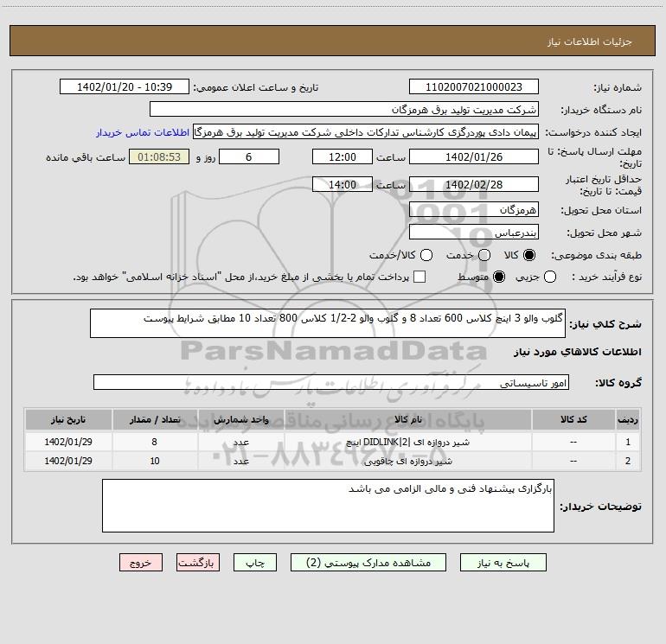The height and width of the screenshot is (644, 666).
Task: Click the خروج exit button
Action: click(x=141, y=563)
